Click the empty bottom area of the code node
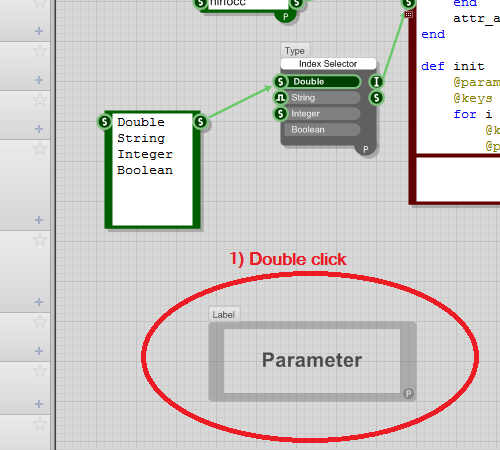The image size is (500, 450). tap(458, 180)
